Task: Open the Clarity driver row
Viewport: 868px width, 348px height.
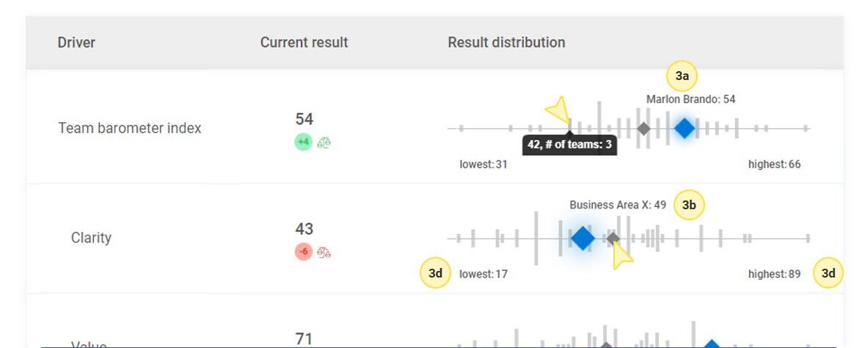Action: point(91,238)
